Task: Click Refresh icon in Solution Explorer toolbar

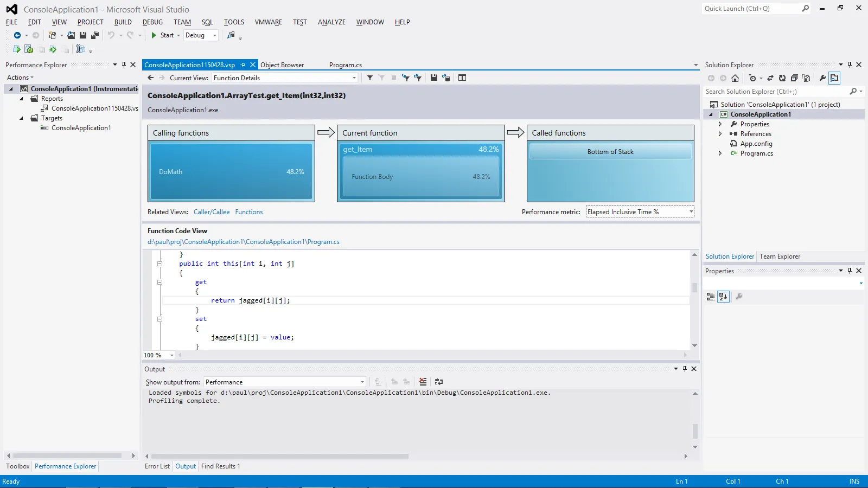Action: click(782, 78)
